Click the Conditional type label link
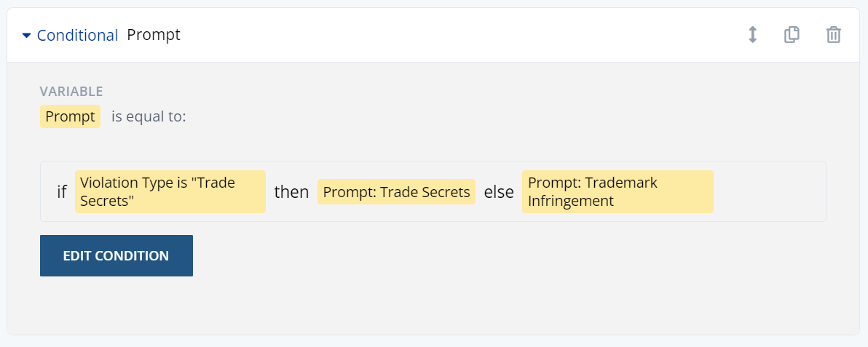 tap(77, 35)
